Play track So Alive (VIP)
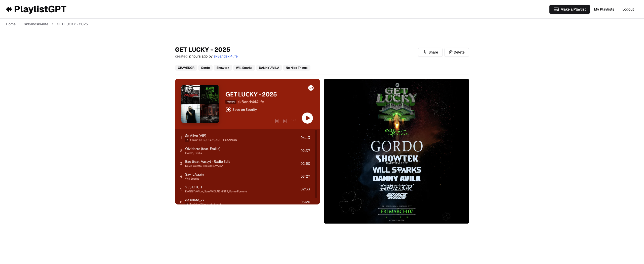The width and height of the screenshot is (644, 264). click(245, 138)
